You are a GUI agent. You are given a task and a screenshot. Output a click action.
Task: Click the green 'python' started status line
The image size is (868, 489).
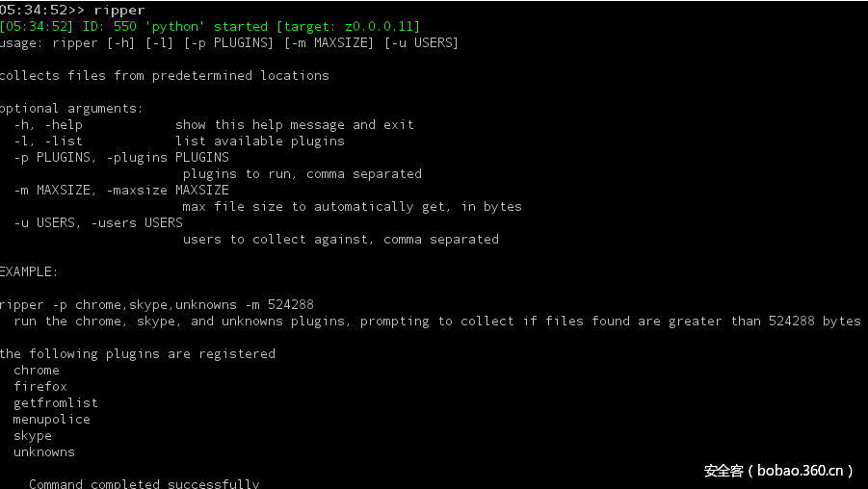[210, 26]
